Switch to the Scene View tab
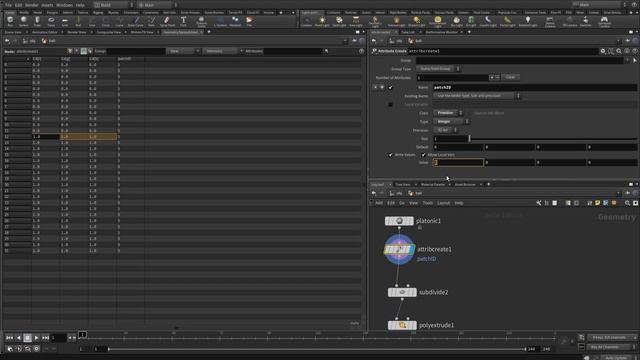The width and height of the screenshot is (640, 360). pos(13,32)
